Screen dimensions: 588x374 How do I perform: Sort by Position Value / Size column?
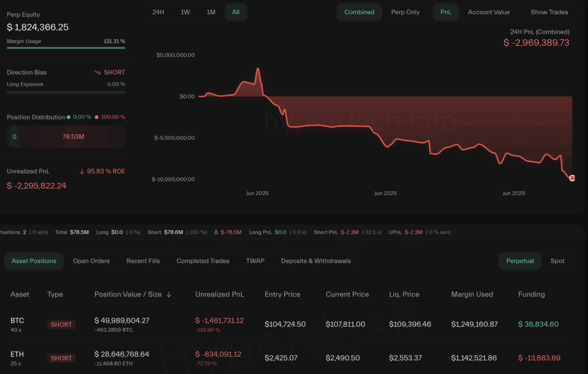click(x=127, y=295)
